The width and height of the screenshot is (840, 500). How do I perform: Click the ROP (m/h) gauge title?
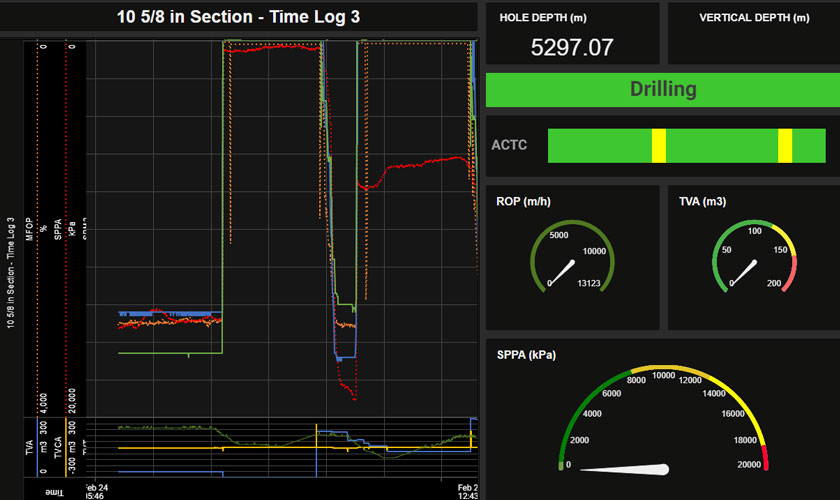point(523,202)
